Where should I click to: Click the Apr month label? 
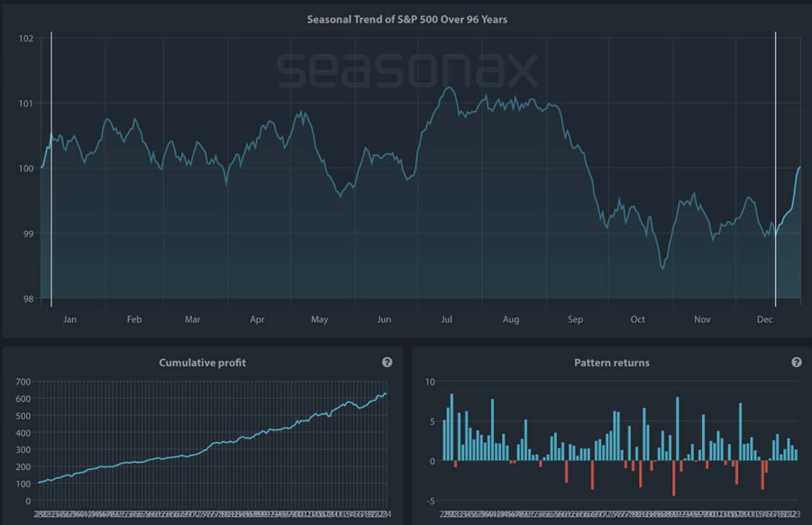(x=257, y=319)
